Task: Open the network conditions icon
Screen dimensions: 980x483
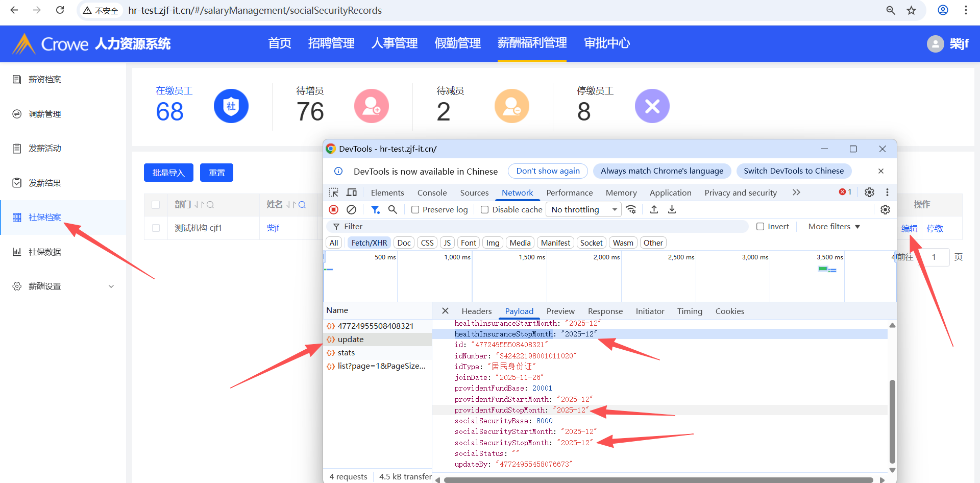Action: click(x=631, y=209)
